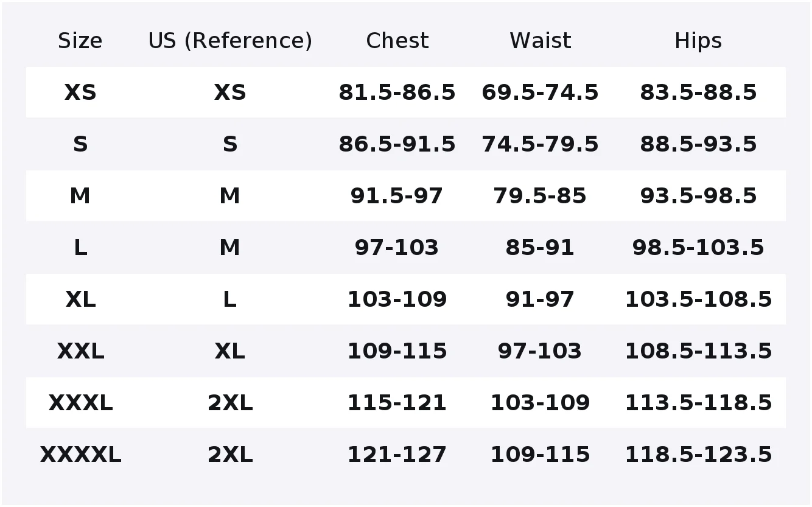
Task: Click the Size column header
Action: point(80,41)
